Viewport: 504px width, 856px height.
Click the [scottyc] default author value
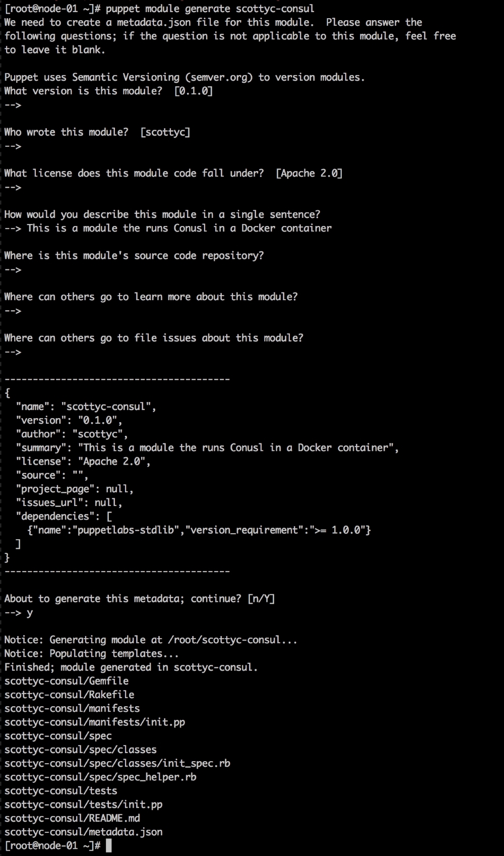tap(165, 132)
